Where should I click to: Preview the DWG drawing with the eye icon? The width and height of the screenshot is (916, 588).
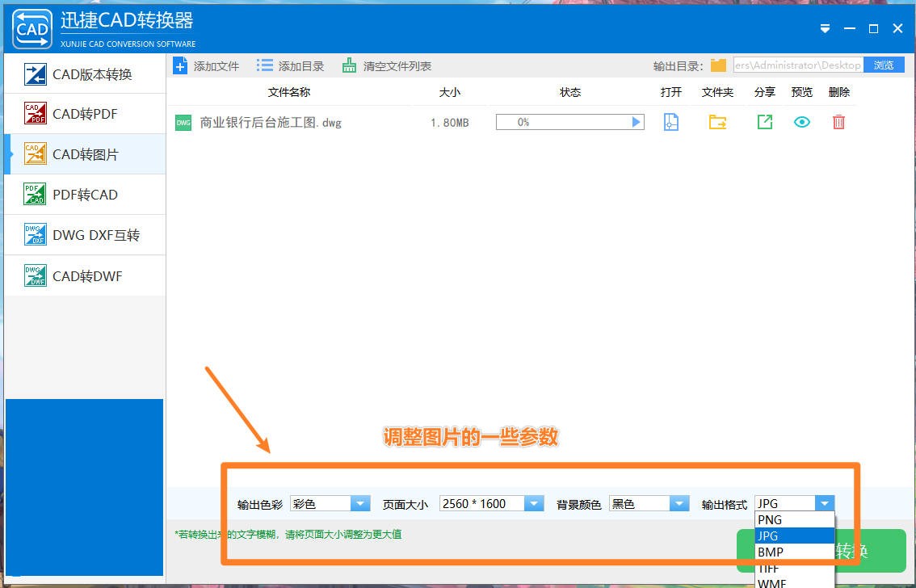[800, 121]
